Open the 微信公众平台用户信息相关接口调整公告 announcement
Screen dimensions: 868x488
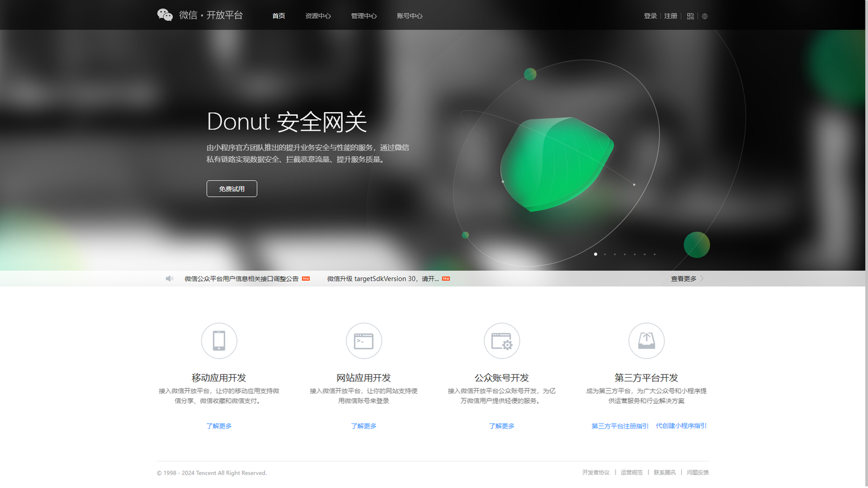tap(241, 278)
